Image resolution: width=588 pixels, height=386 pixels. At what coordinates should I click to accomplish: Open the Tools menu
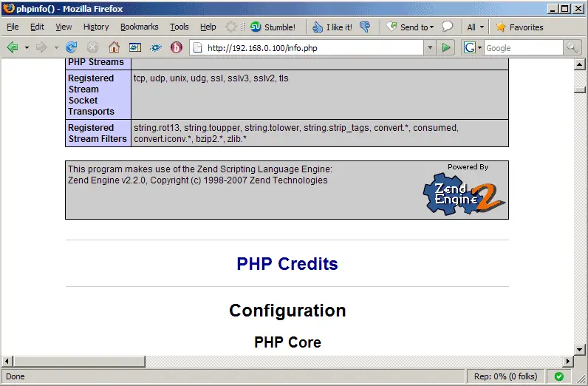pos(180,27)
